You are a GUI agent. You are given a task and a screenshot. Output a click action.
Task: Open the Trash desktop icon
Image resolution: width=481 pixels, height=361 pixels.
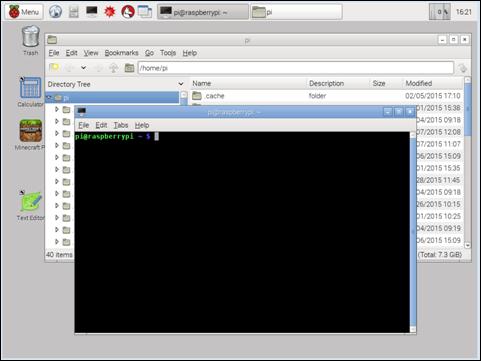click(30, 40)
